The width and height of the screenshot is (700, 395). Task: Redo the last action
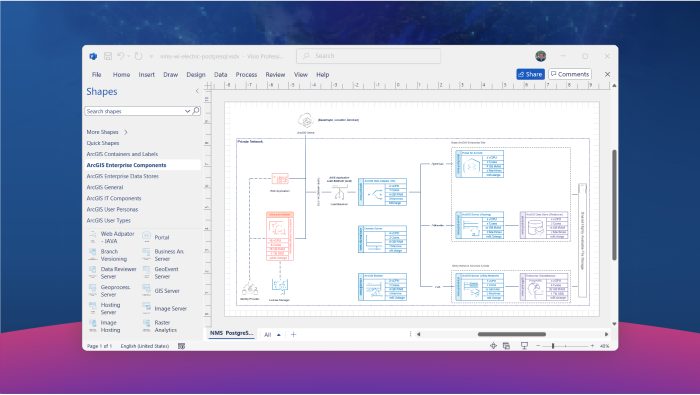(x=139, y=56)
